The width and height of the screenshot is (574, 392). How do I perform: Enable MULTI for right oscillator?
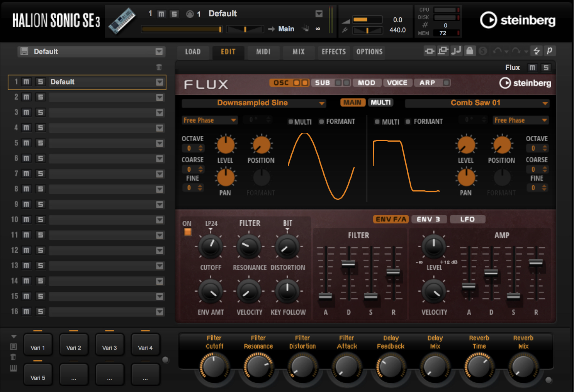point(377,122)
